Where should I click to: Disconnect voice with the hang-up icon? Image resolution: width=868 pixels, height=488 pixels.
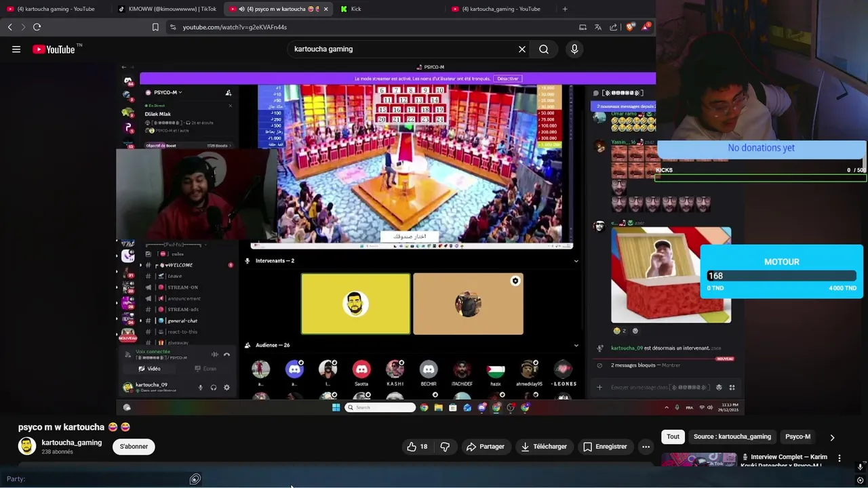(x=226, y=354)
